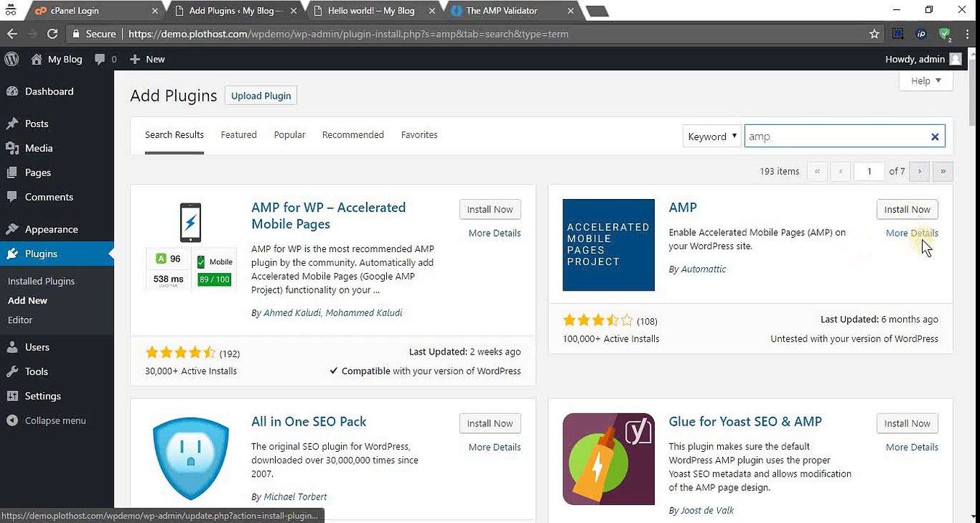Screen dimensions: 980x523
Task: Switch to the Recommended plugins tab
Action: pyautogui.click(x=353, y=135)
